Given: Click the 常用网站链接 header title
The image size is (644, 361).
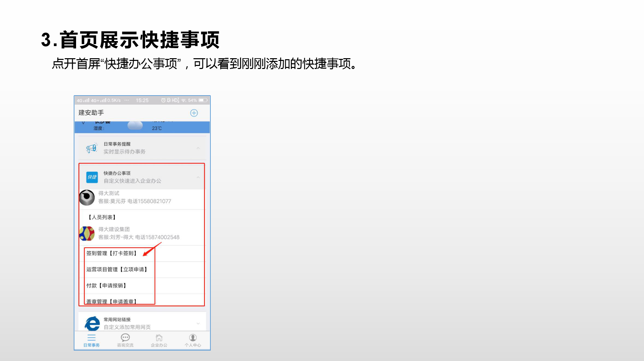Looking at the screenshot, I should tap(117, 320).
